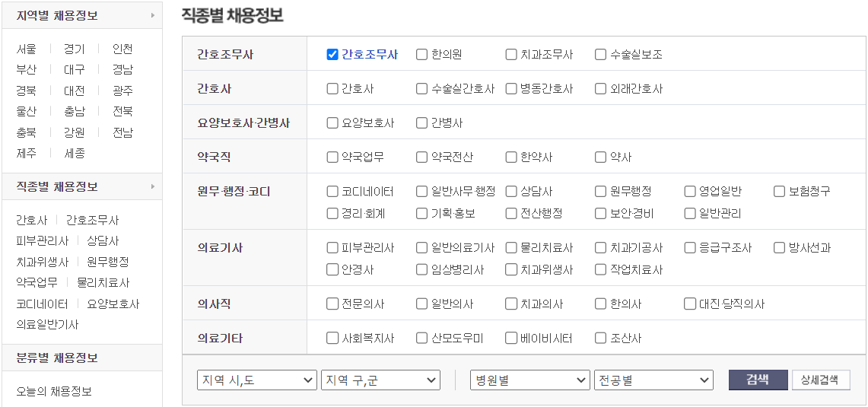868x407 pixels.
Task: View 대전 region jobs
Action: [x=75, y=91]
